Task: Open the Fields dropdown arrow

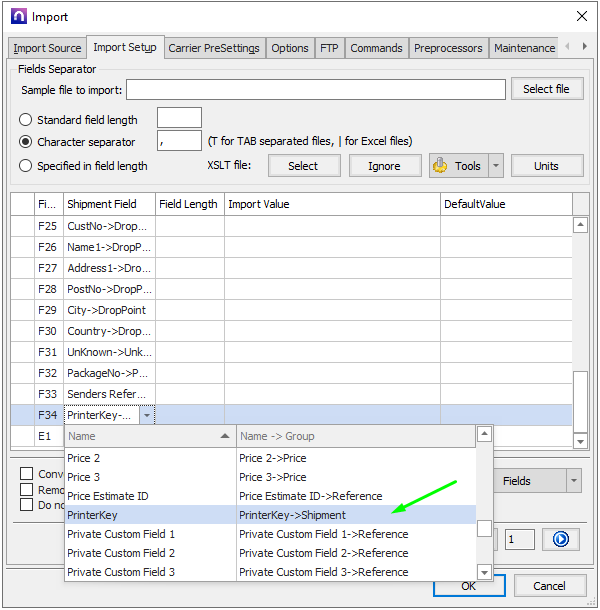Action: (x=573, y=481)
